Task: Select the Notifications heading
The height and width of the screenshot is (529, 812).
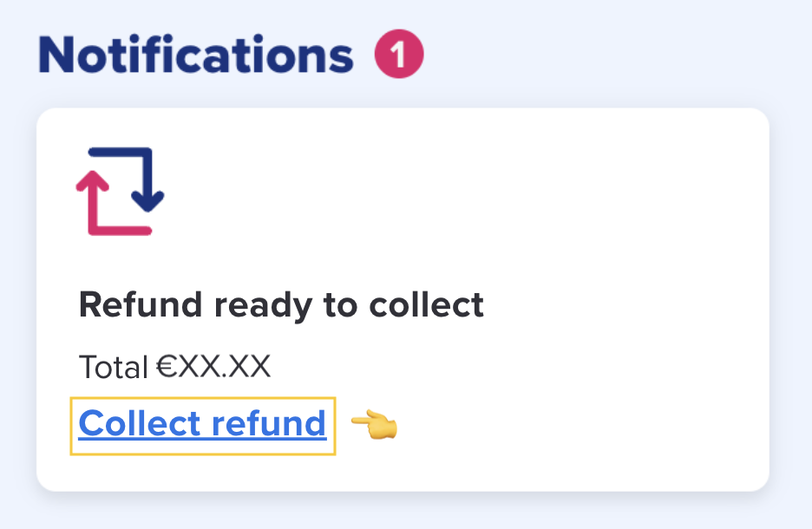Action: (196, 56)
